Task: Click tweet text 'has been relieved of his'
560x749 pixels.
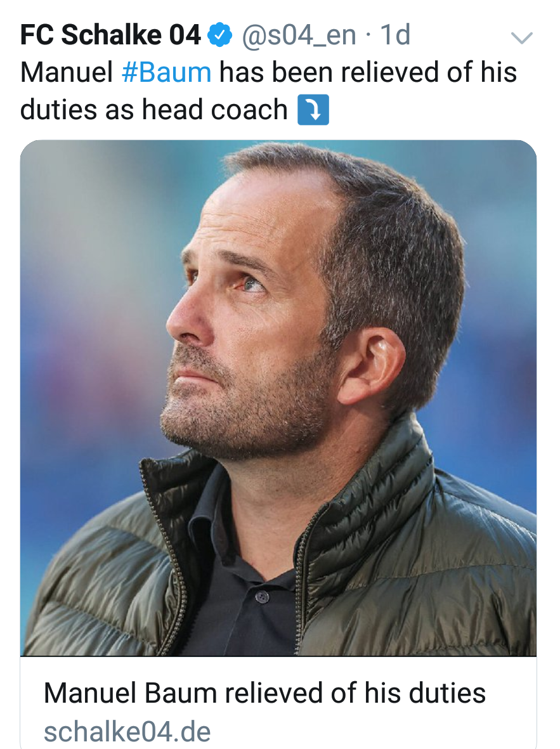Action: 368,72
